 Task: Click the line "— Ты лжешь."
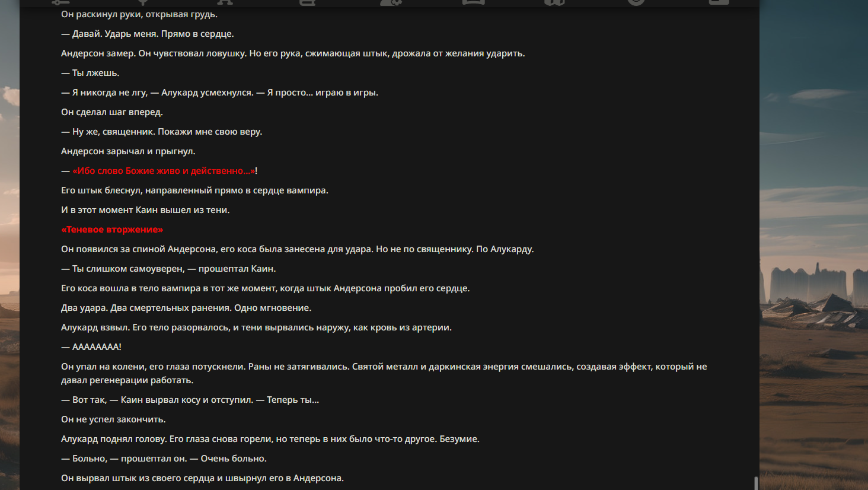click(90, 73)
